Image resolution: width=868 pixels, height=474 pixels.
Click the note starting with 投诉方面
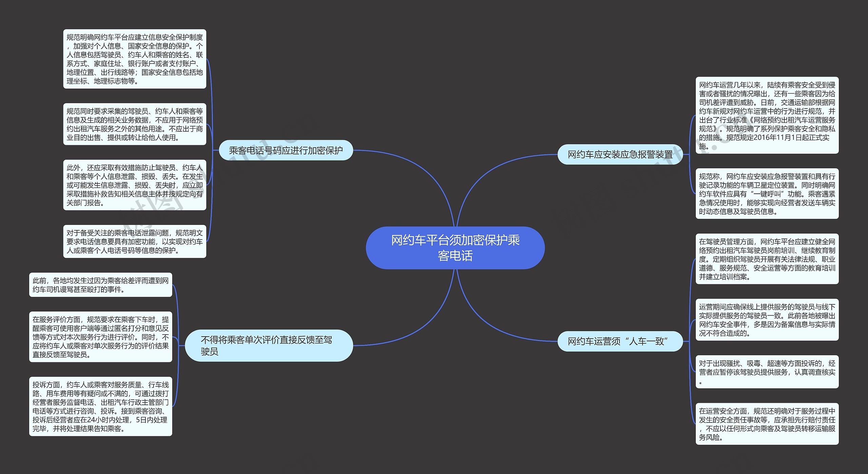click(101, 406)
